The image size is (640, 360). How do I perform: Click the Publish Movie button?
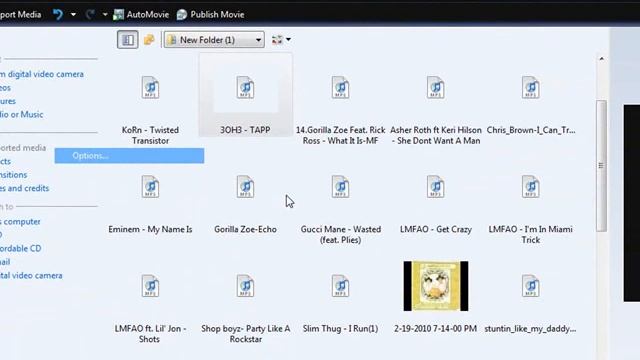(x=211, y=15)
